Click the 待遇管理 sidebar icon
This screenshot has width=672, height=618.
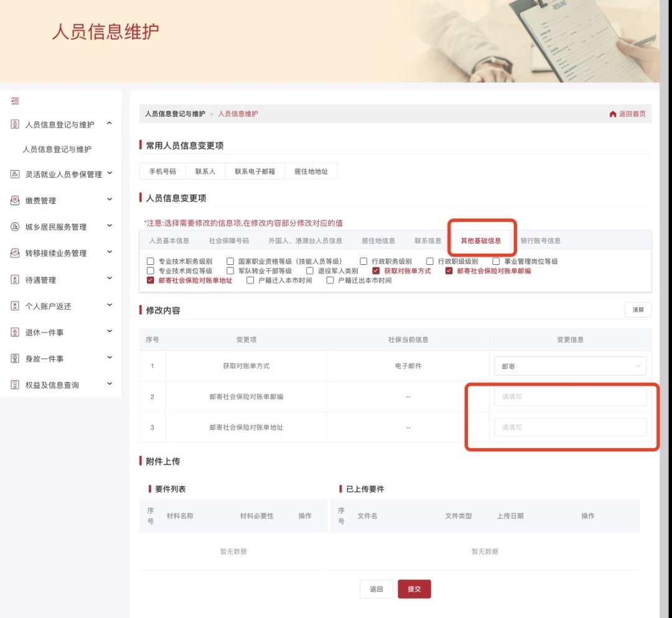click(x=14, y=279)
